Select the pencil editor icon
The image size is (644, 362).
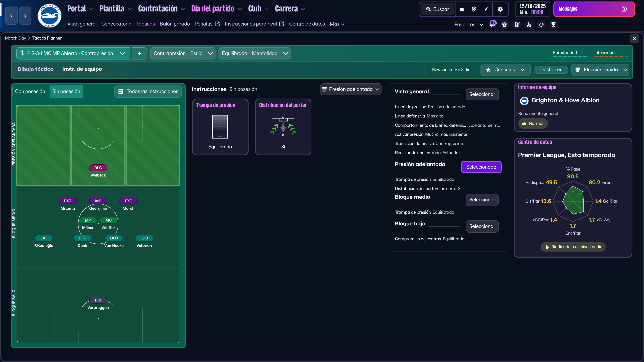point(486,9)
